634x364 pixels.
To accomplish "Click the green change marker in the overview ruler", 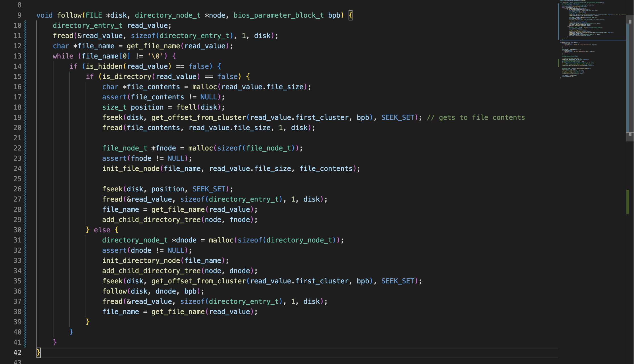I will 627,202.
